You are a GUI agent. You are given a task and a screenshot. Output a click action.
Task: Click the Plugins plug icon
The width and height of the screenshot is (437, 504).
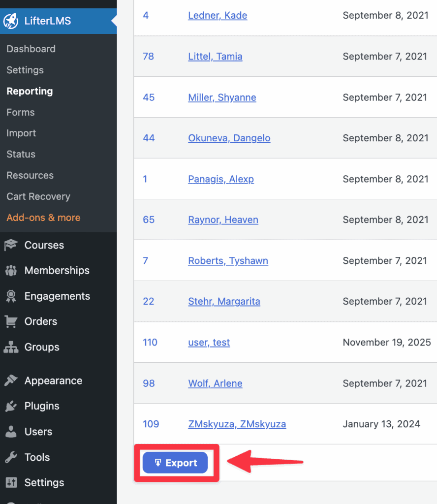coord(11,406)
